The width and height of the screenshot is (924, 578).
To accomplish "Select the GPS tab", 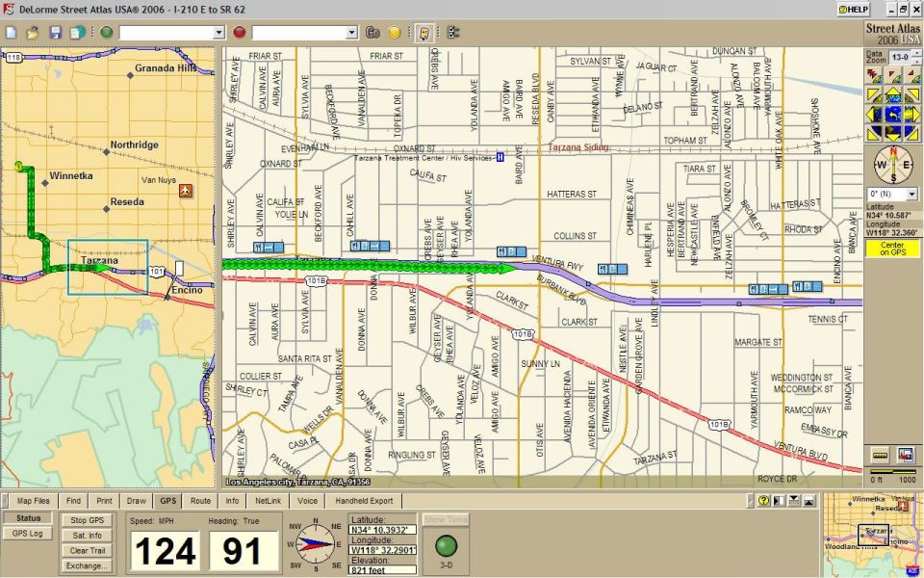I will (x=167, y=501).
